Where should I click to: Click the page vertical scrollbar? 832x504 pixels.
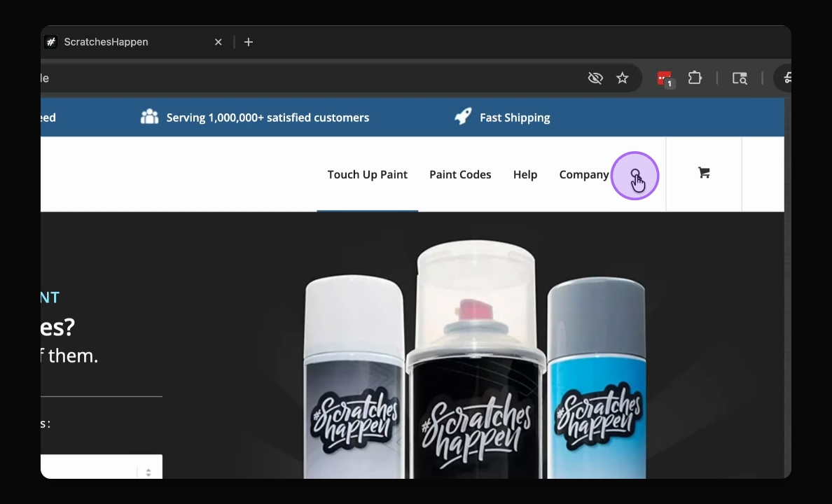[x=787, y=288]
